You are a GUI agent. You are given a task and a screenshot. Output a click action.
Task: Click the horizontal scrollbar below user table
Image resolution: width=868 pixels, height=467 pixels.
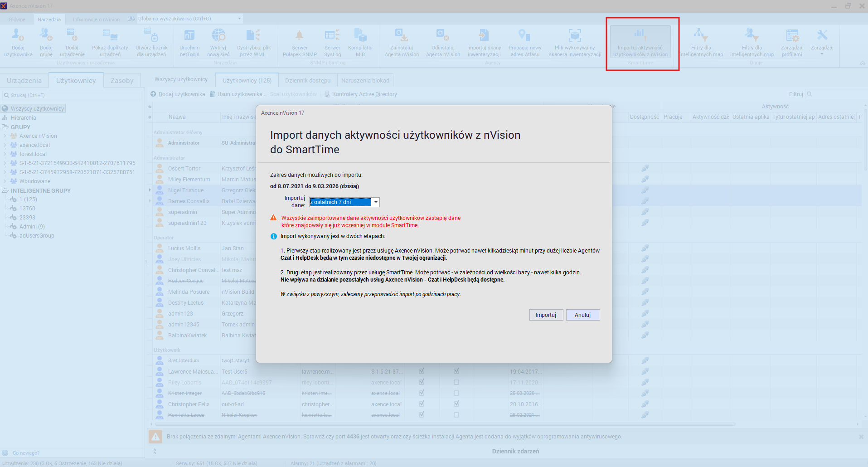click(x=444, y=424)
